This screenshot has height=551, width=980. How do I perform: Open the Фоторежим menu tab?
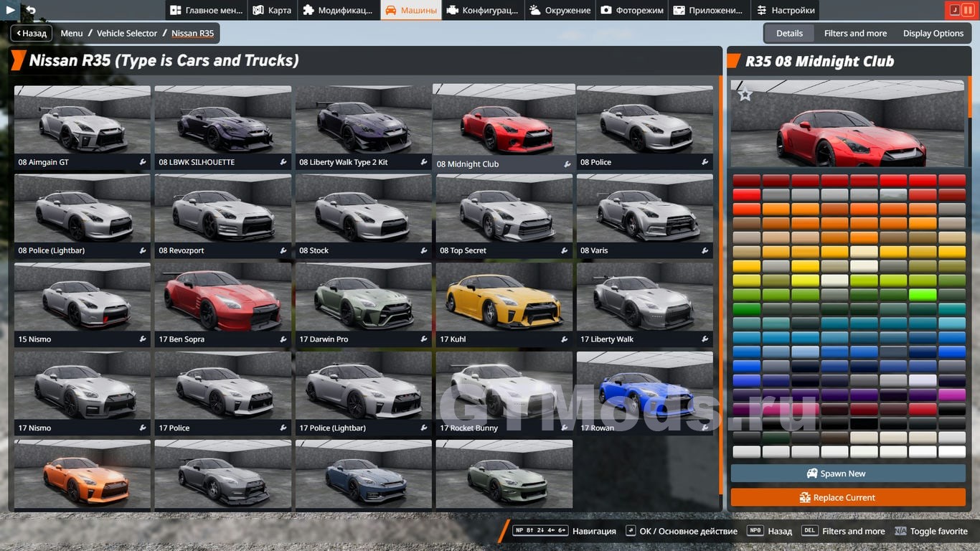pyautogui.click(x=633, y=10)
